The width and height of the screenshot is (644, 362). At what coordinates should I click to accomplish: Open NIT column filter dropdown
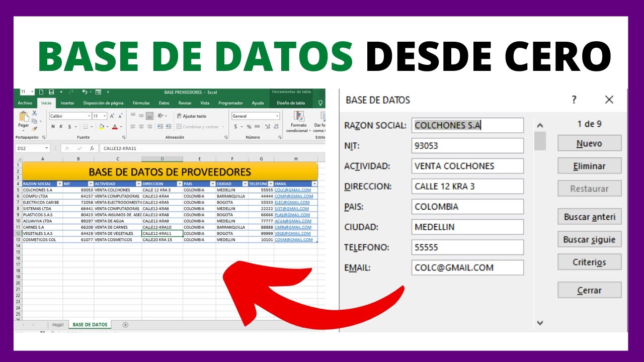pos(91,184)
